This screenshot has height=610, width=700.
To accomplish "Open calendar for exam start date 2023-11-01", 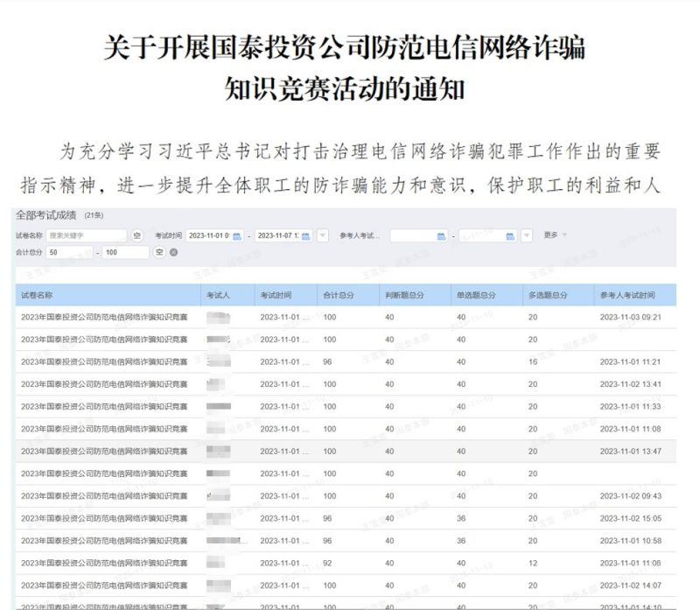I will tap(236, 235).
